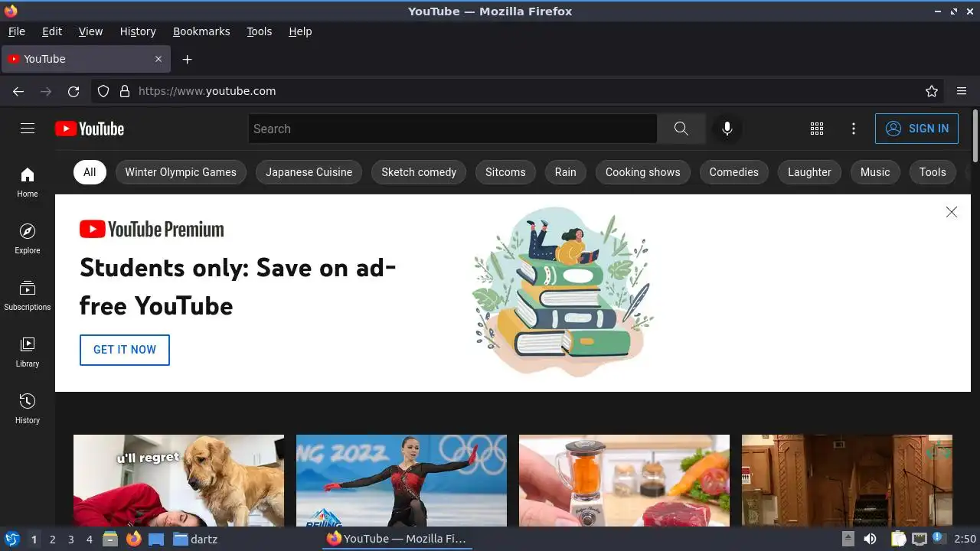Image resolution: width=980 pixels, height=551 pixels.
Task: Open a new browser tab
Action: (187, 59)
